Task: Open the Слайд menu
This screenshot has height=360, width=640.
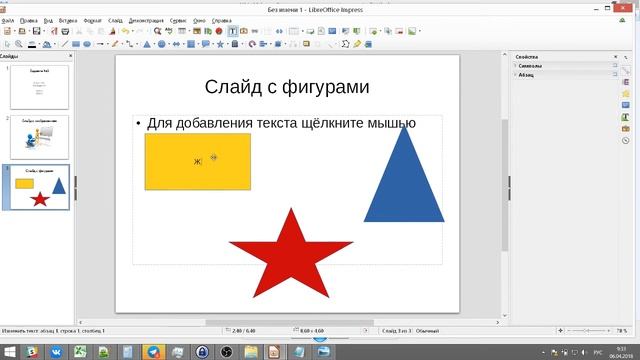Action: [115, 20]
